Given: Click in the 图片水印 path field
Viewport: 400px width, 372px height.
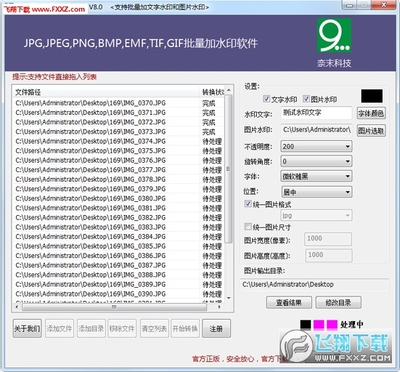Looking at the screenshot, I should [317, 130].
